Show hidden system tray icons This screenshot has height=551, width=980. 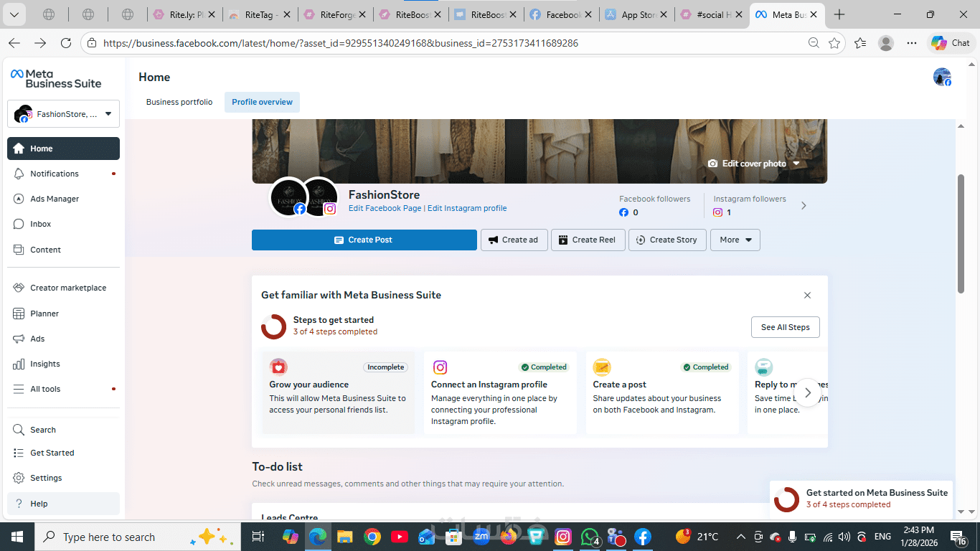(741, 537)
